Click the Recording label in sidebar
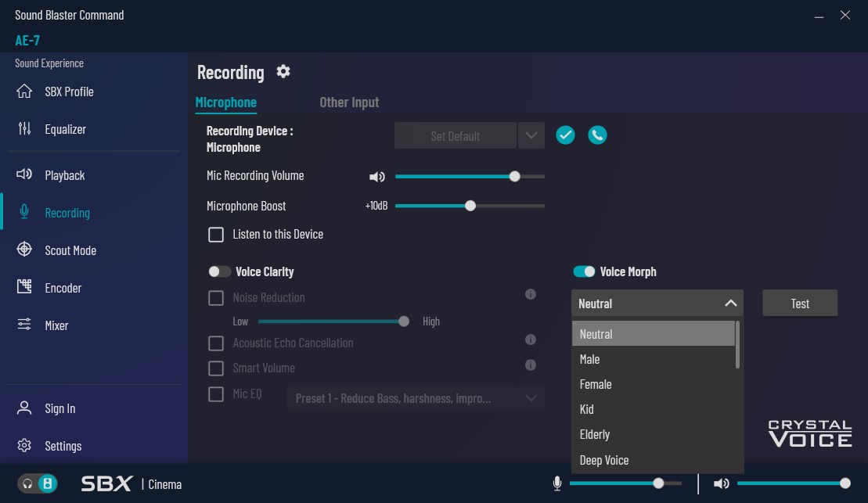This screenshot has height=503, width=868. (x=67, y=213)
